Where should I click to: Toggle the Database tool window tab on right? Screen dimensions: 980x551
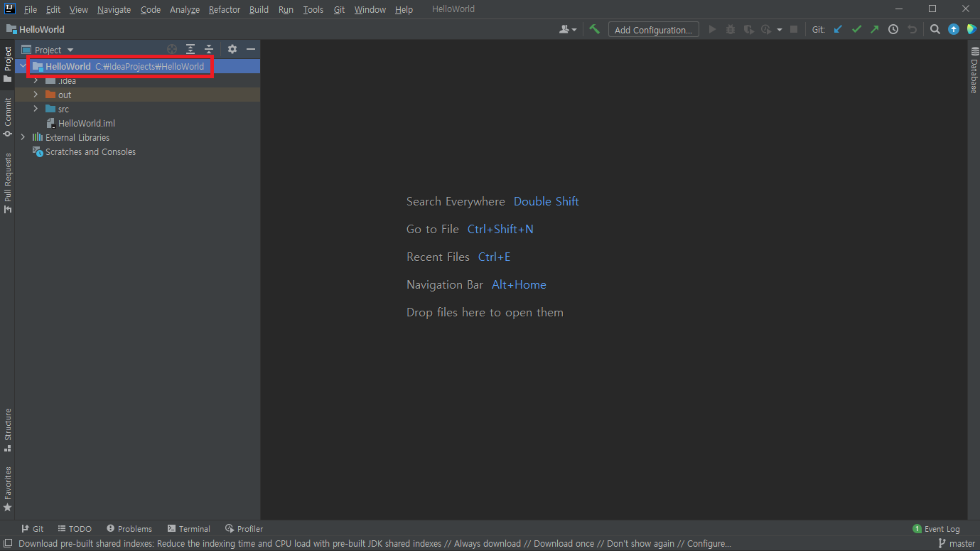[974, 70]
